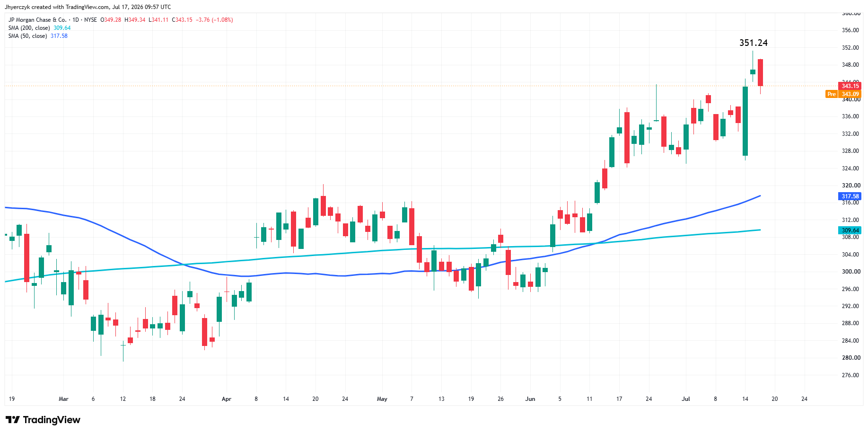This screenshot has width=868, height=434.
Task: Click the 'Jhyerczyk created with TradingView.com' attribution text
Action: [x=57, y=7]
